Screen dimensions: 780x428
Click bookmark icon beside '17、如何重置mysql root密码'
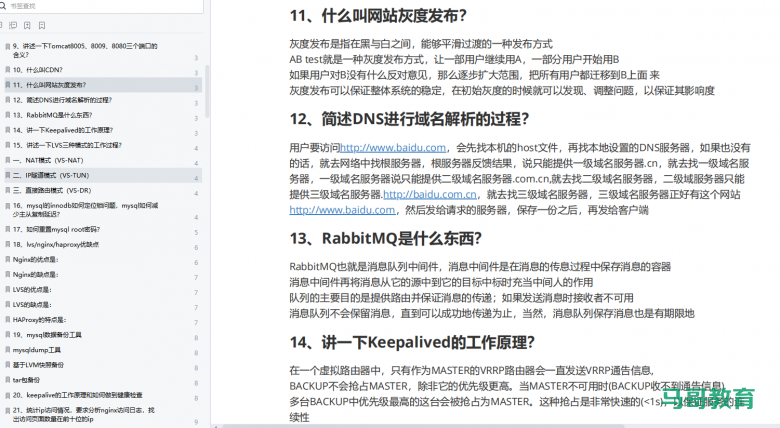6,228
